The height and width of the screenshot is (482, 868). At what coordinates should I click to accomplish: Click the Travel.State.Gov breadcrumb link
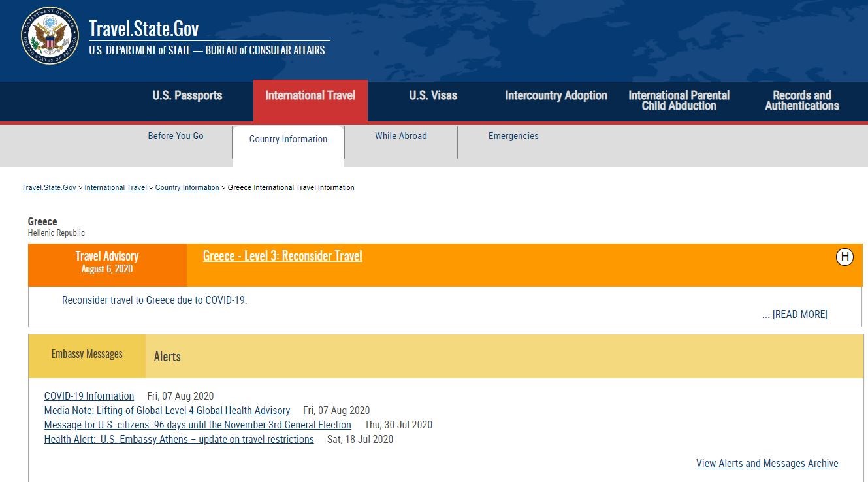tap(49, 187)
